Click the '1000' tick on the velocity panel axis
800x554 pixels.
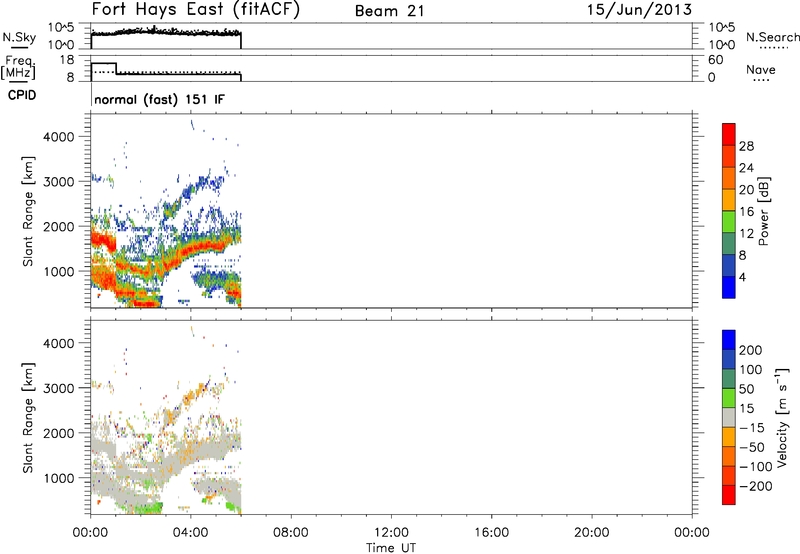59,478
